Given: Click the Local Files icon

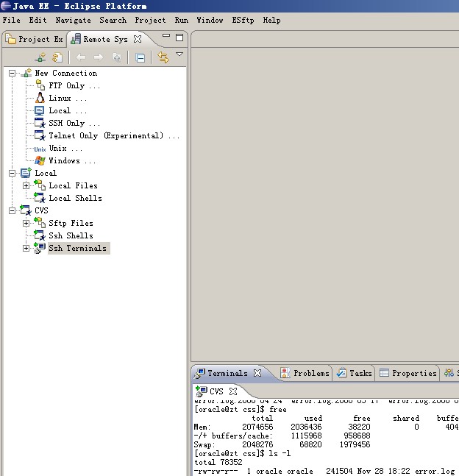Looking at the screenshot, I should point(40,185).
